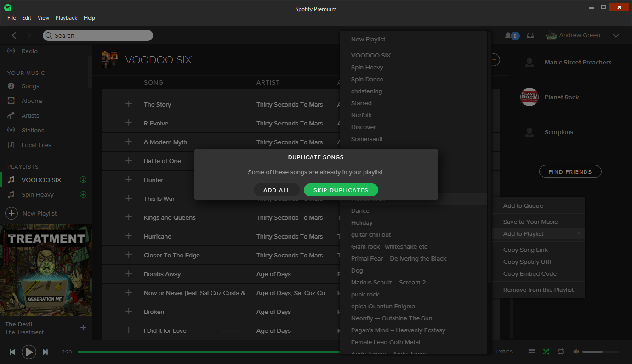Add Hunter with its plus icon
The height and width of the screenshot is (364, 632).
click(x=129, y=180)
